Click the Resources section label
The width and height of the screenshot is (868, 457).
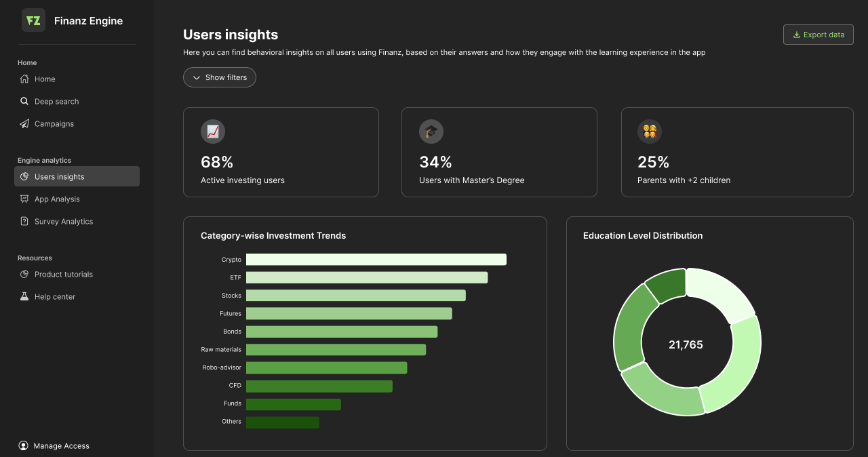(35, 258)
